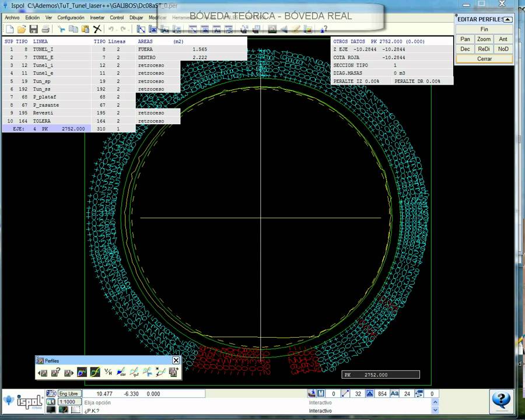This screenshot has height=420, width=525.
Task: Click the V/H scale icon in Perfiles
Action: (x=108, y=372)
